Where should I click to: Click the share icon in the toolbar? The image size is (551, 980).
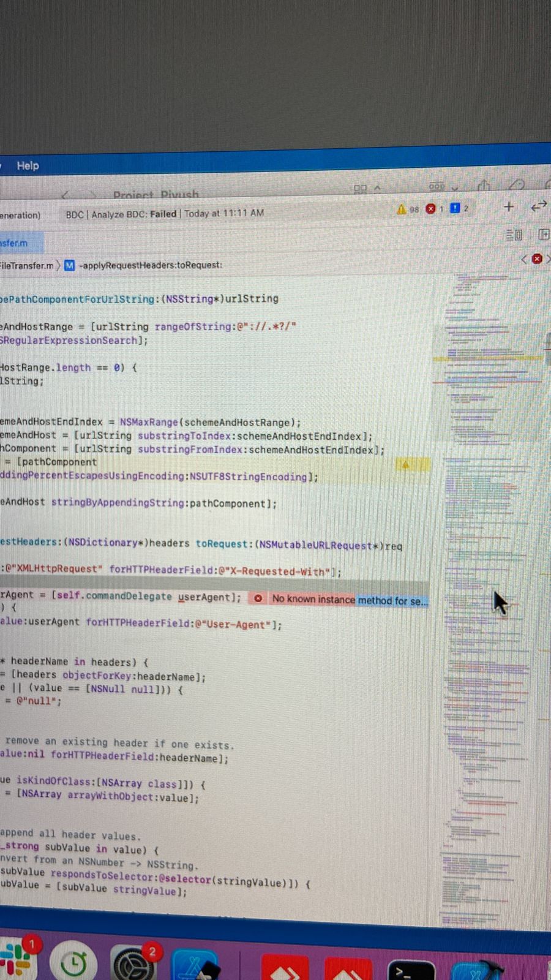[x=484, y=186]
